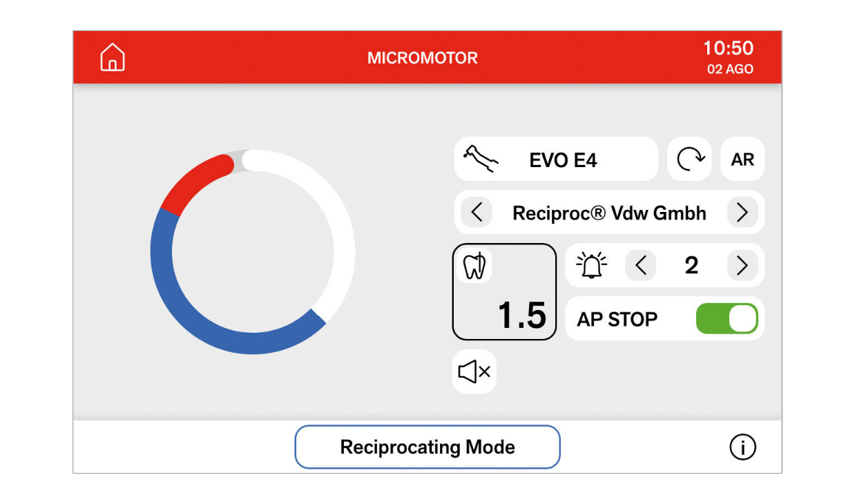Click the 10:50 clock display
This screenshot has width=855, height=504.
(728, 48)
